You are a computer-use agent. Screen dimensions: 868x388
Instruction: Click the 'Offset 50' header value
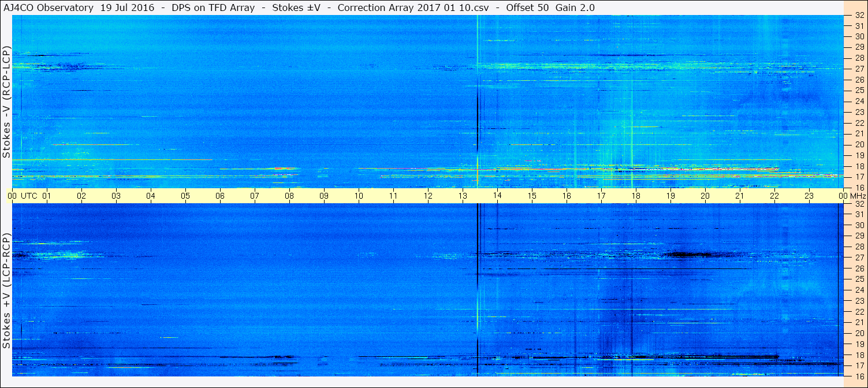[x=527, y=8]
